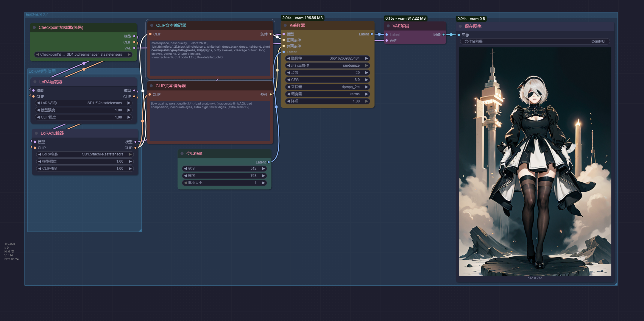
Task: Open the 运行后操作 randomize selector
Action: (x=328, y=66)
